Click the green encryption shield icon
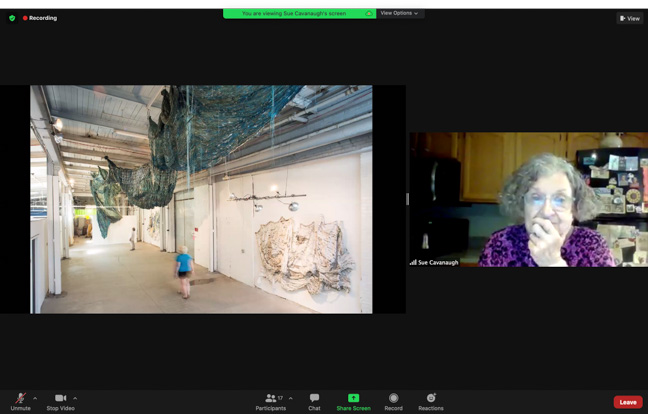 (12, 18)
